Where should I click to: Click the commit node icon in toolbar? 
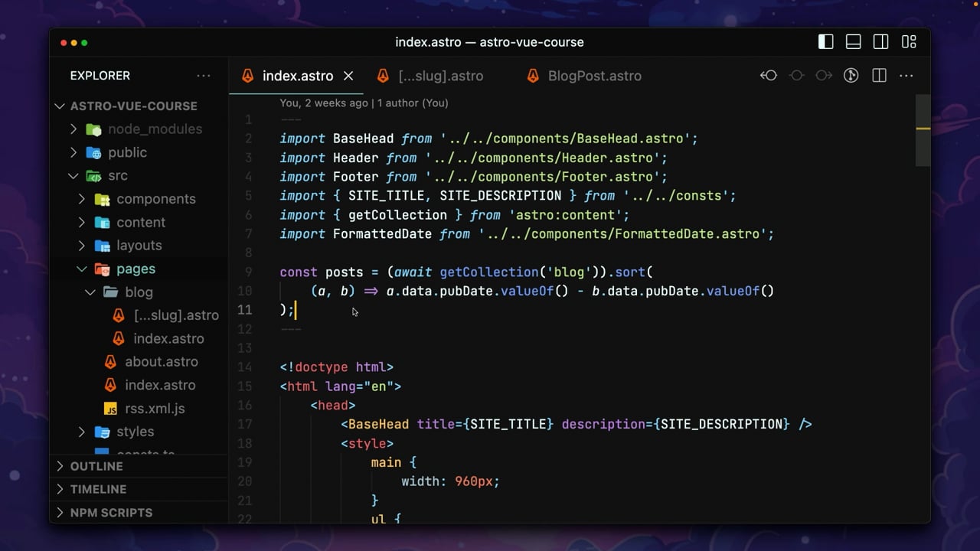pos(796,76)
